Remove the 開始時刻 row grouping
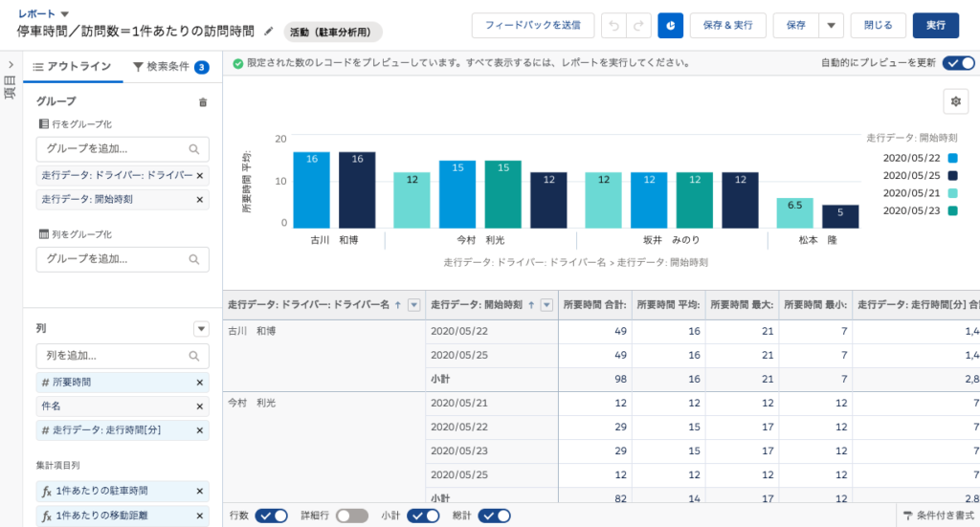The height and width of the screenshot is (527, 980). pos(200,200)
